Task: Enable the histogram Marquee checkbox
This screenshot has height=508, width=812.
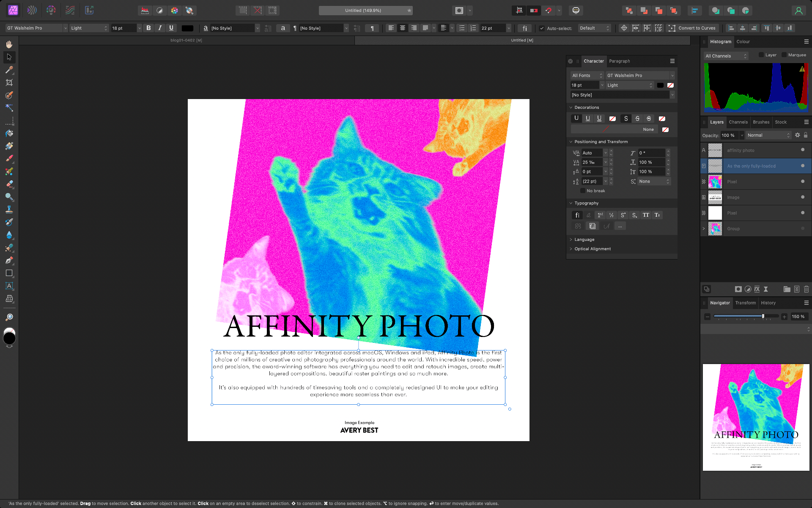Action: [x=784, y=55]
